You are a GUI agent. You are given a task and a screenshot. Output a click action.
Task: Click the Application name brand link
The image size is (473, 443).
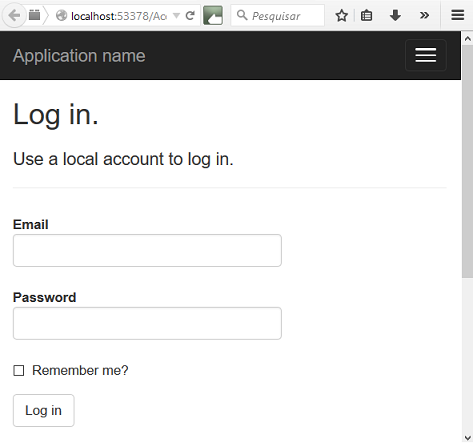[x=79, y=56]
